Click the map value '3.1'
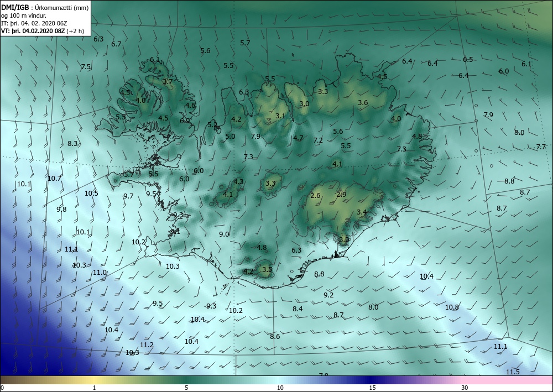This screenshot has height=392, width=553. pos(280,116)
